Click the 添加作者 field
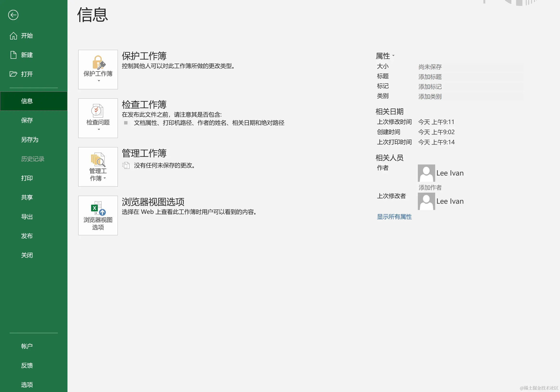This screenshot has width=560, height=392. pos(430,188)
